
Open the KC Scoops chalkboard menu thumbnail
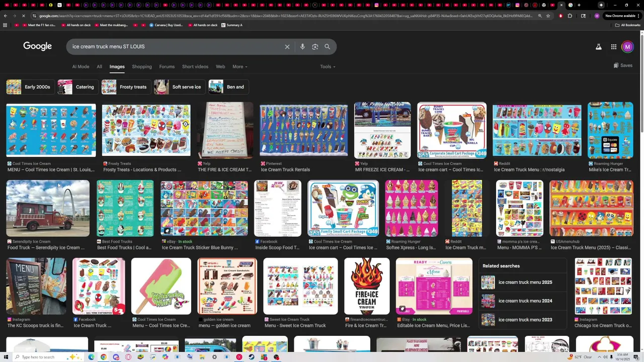pyautogui.click(x=36, y=286)
